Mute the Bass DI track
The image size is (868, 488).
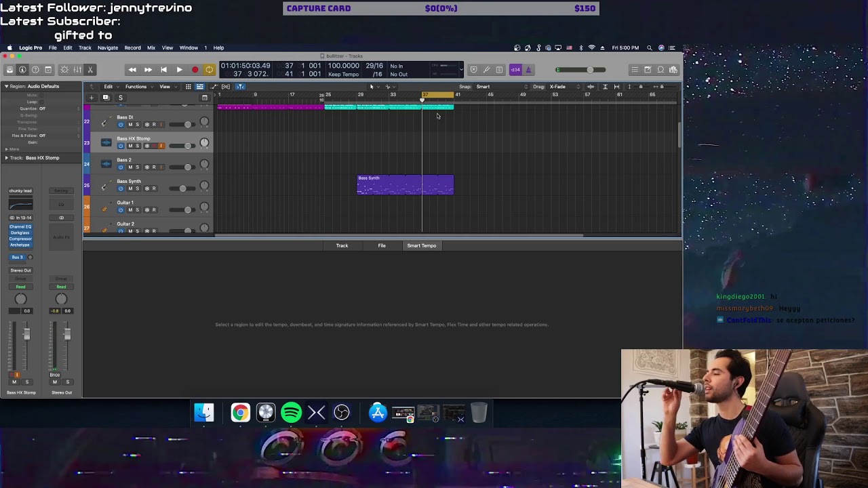point(130,125)
